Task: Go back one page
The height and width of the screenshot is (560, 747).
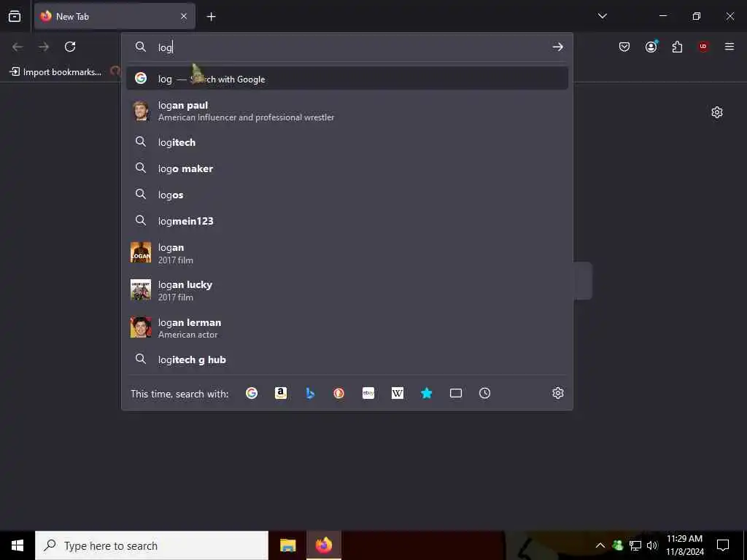Action: pos(18,47)
